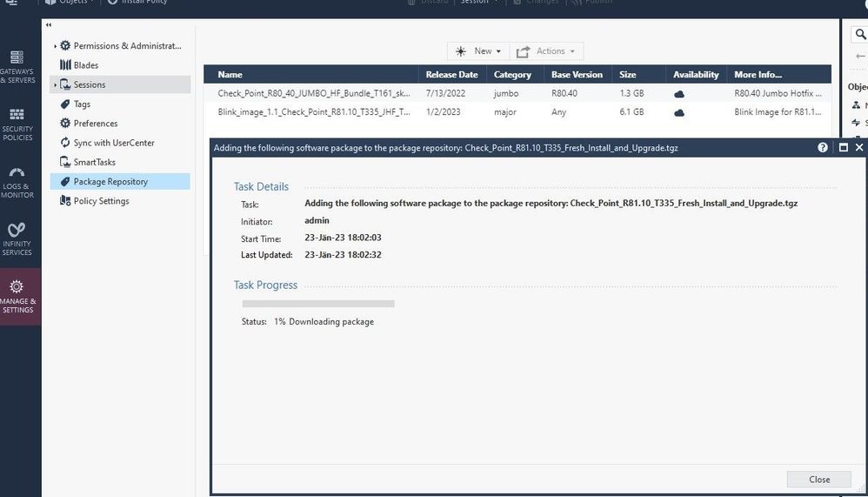Click the Sync with UserCenter icon
This screenshot has height=497, width=868.
pyautogui.click(x=65, y=143)
